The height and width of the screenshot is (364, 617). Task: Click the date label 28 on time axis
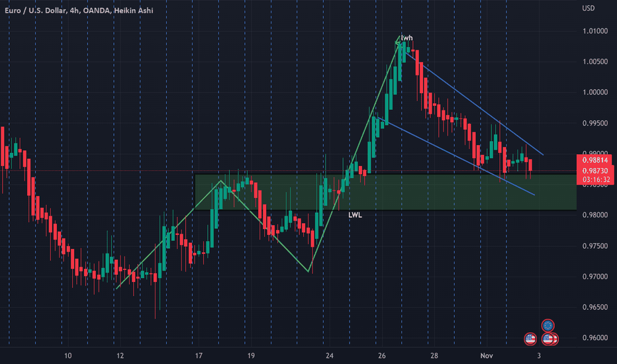click(434, 356)
